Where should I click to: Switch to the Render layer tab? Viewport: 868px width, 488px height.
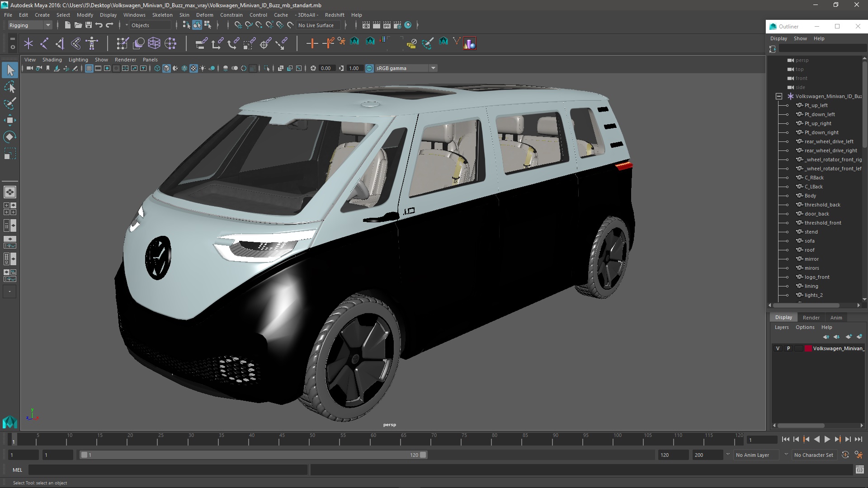point(811,318)
